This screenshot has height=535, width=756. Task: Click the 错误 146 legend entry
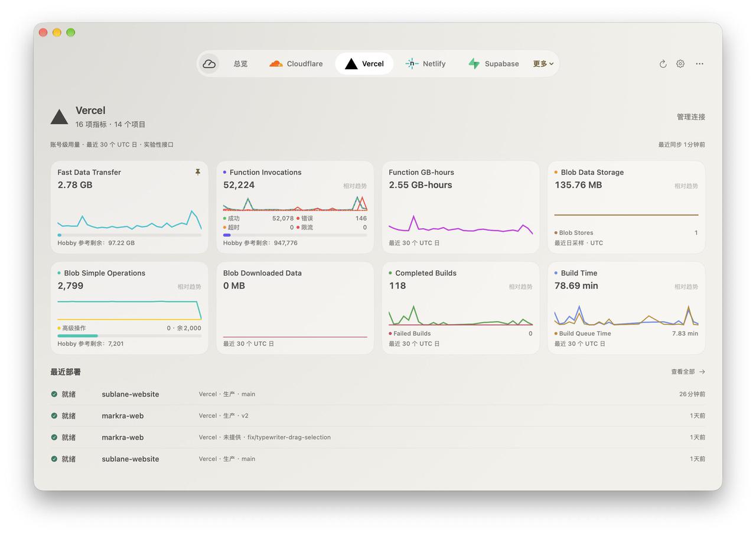tap(331, 219)
